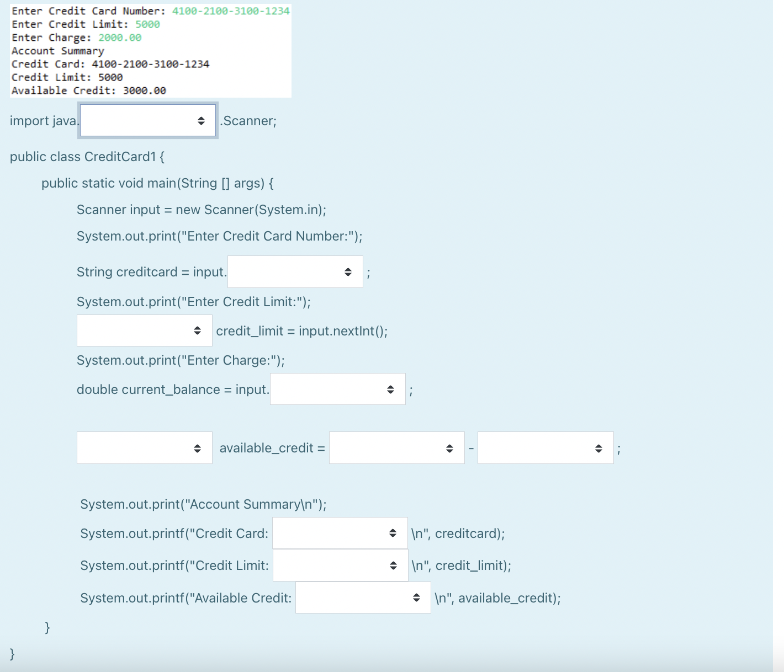Click 'public static void main(String [] args) {' line
This screenshot has height=672, width=784.
point(157,183)
